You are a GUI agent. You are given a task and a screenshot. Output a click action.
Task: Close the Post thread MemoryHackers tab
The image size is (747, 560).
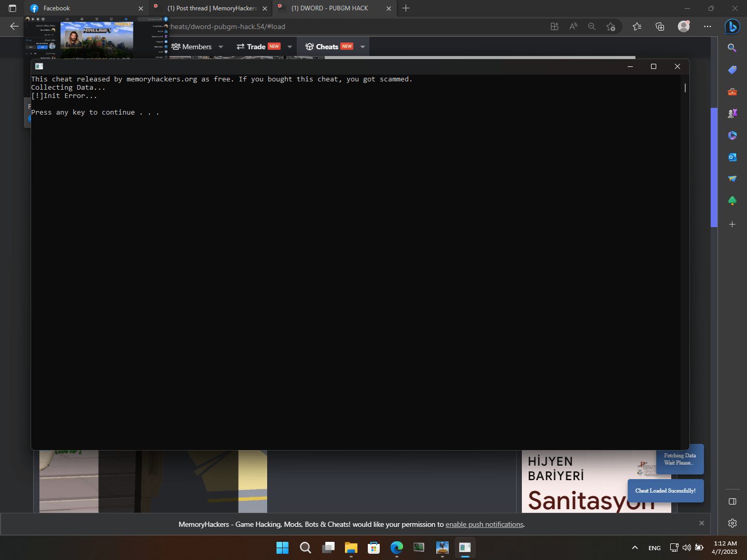pos(265,8)
